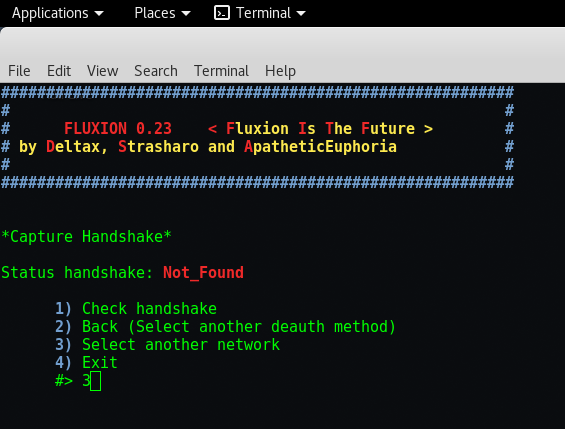This screenshot has height=429, width=565.
Task: Open the Terminal menu in the menu bar
Action: (x=221, y=71)
